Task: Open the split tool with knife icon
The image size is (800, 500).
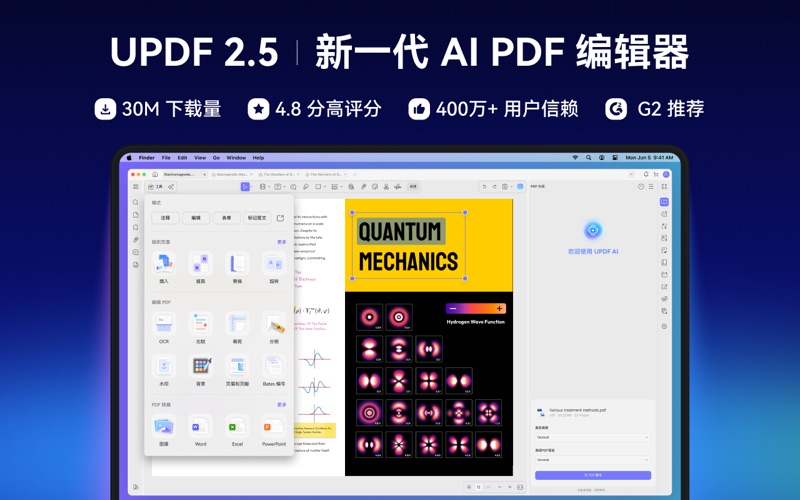Action: click(274, 328)
